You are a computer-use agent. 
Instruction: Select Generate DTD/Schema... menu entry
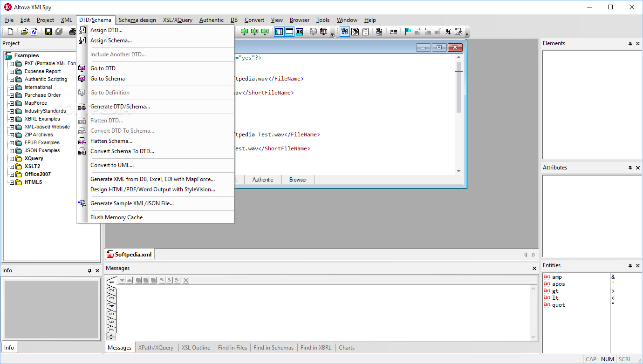(x=155, y=107)
